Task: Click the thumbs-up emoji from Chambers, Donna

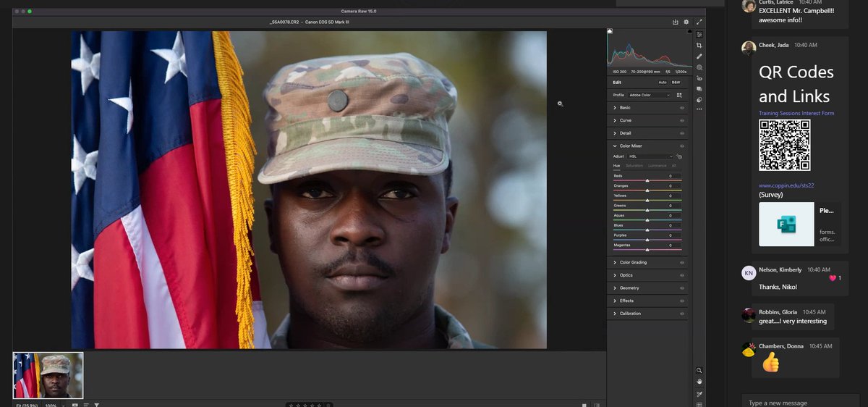Action: (x=771, y=362)
